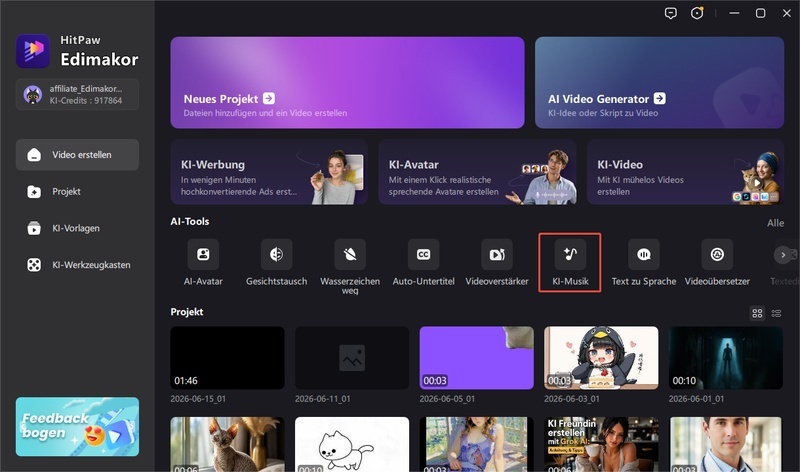Image resolution: width=800 pixels, height=472 pixels.
Task: Open the affiliate_Edimakor account panel
Action: [x=77, y=94]
